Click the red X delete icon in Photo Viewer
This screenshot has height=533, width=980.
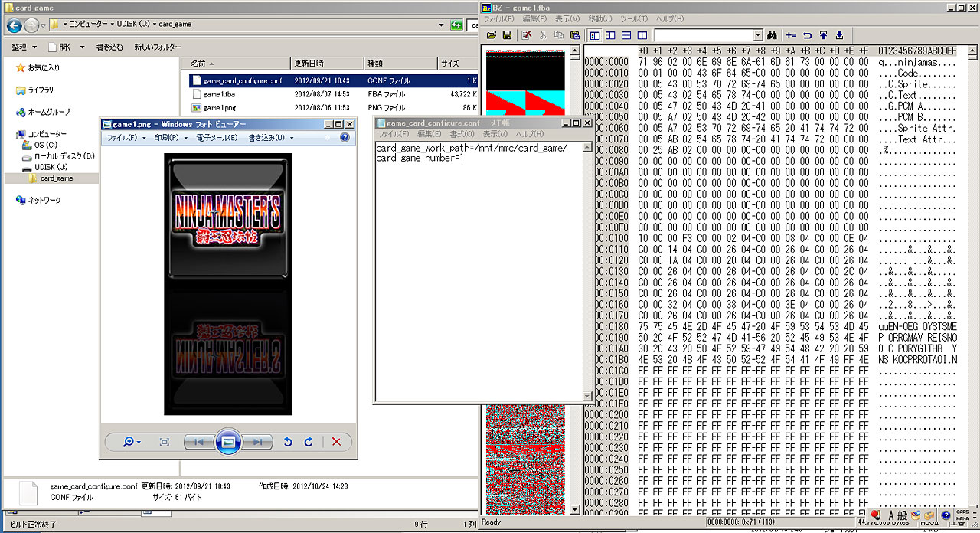[x=335, y=442]
